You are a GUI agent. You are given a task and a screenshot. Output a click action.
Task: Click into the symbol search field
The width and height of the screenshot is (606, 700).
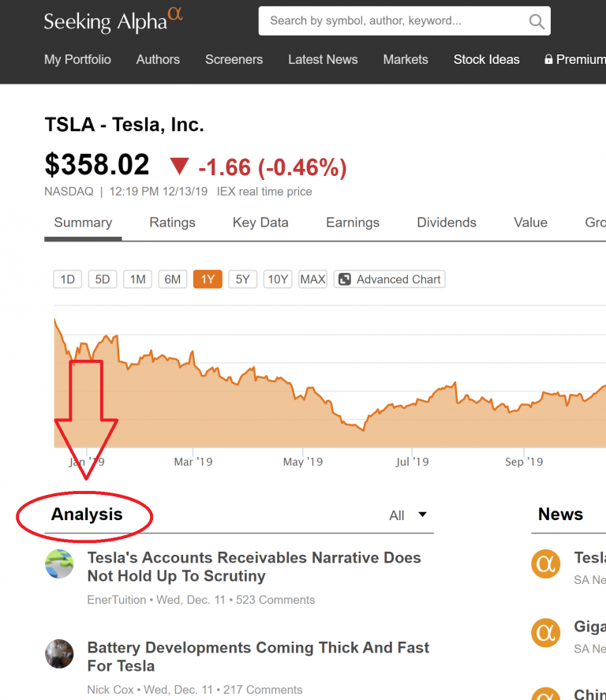click(393, 21)
